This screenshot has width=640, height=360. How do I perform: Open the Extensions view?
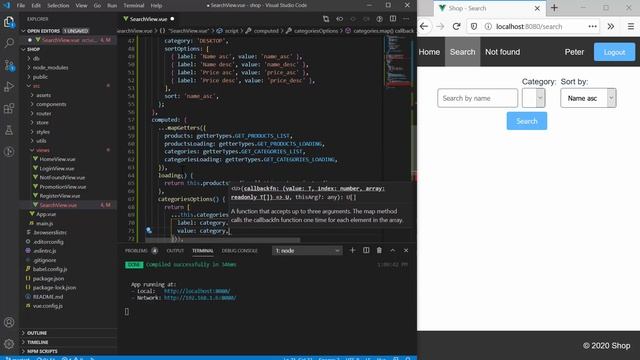tap(9, 109)
